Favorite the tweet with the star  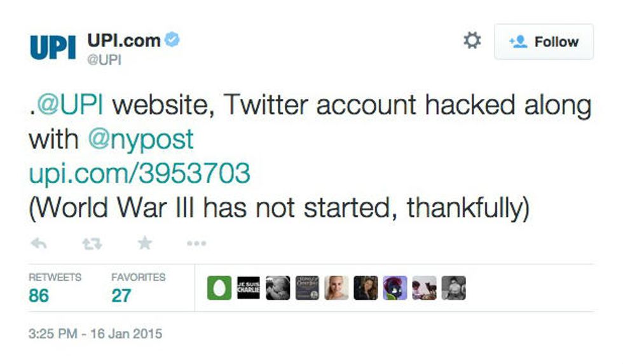point(145,243)
